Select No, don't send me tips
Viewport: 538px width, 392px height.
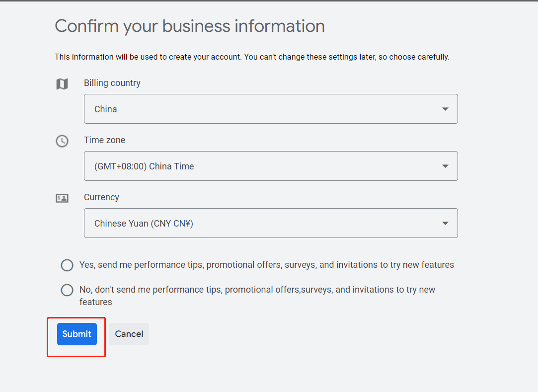67,290
